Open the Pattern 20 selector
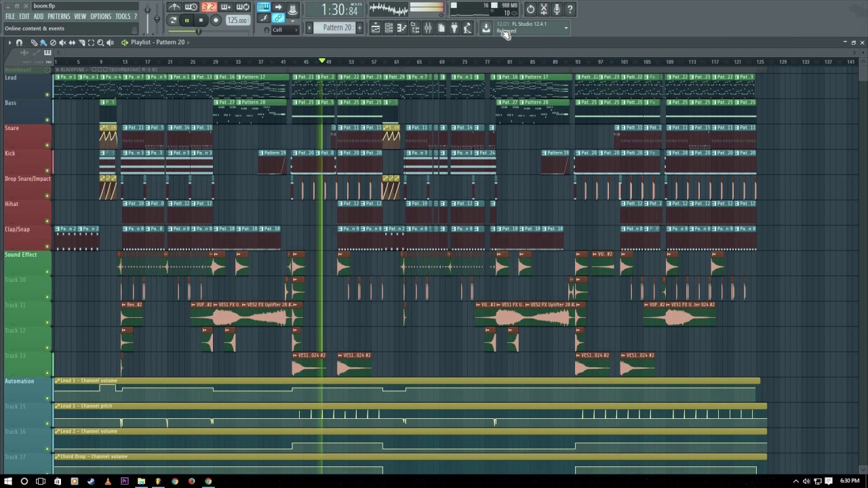Image resolution: width=868 pixels, height=488 pixels. (334, 27)
